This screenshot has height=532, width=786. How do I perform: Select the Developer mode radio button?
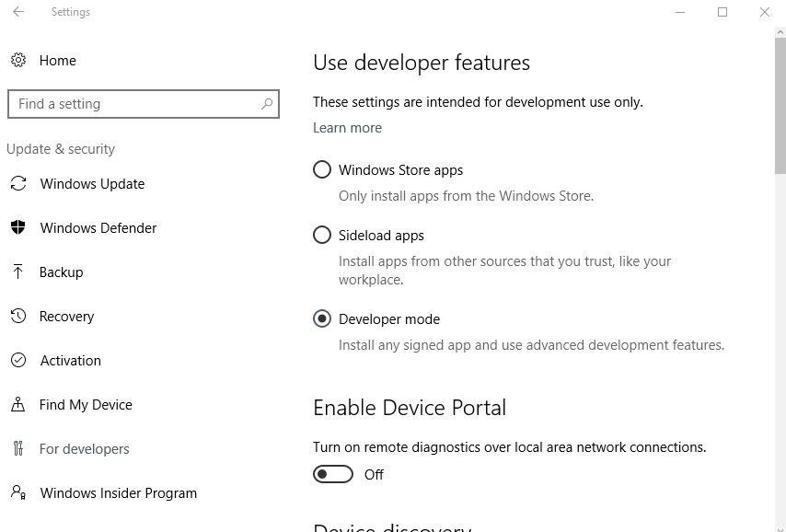(322, 318)
